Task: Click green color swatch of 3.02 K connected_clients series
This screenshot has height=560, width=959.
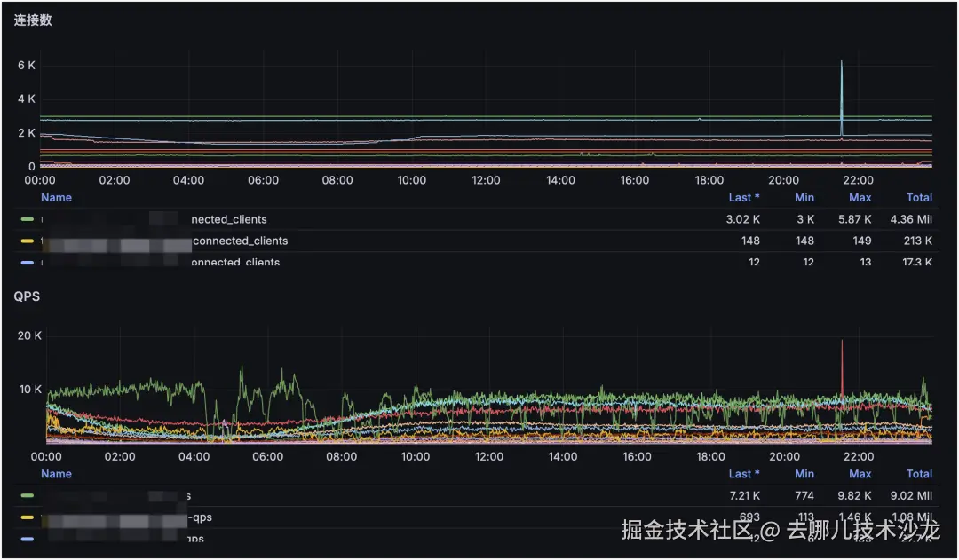Action: point(27,219)
